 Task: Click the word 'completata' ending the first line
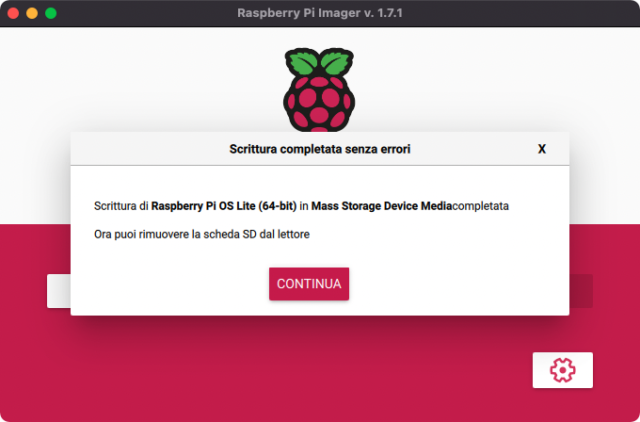coord(480,206)
